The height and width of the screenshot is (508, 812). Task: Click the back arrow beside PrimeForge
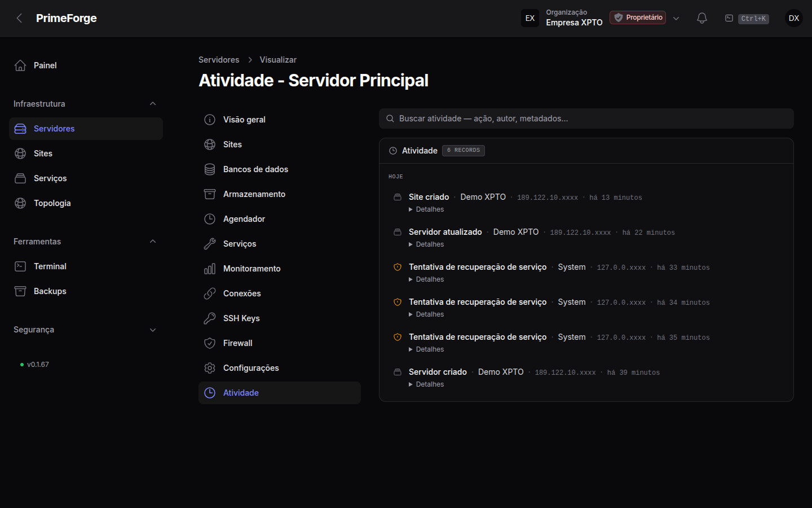click(19, 18)
